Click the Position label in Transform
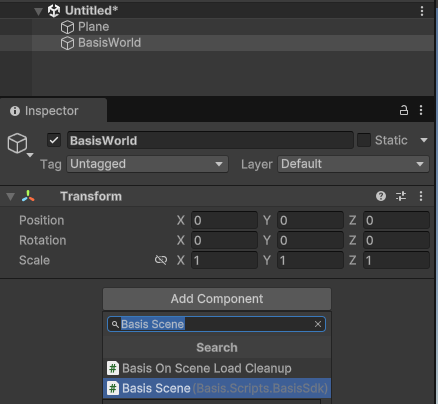Image resolution: width=438 pixels, height=404 pixels. click(41, 220)
